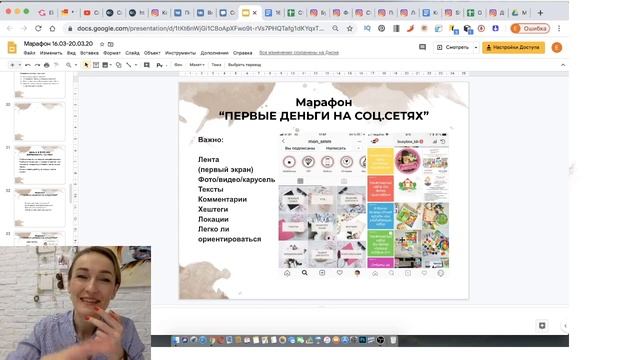
Task: Open the Файл menu
Action: click(29, 53)
